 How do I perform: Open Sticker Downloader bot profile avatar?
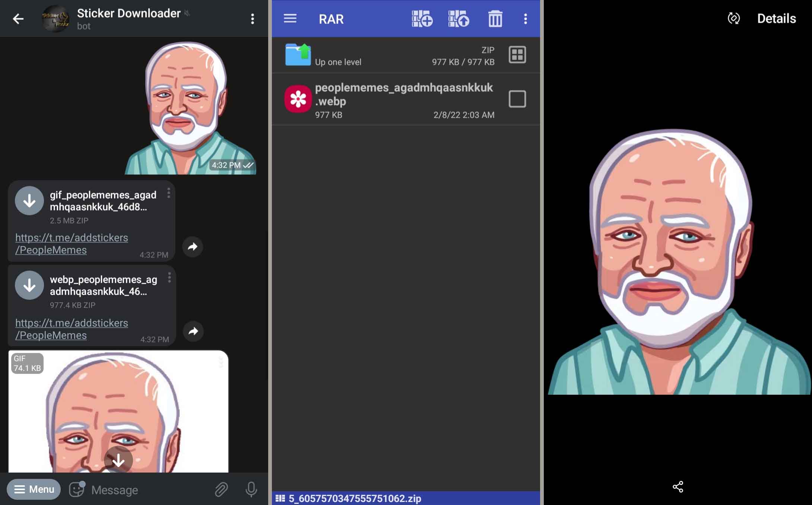[x=55, y=19]
